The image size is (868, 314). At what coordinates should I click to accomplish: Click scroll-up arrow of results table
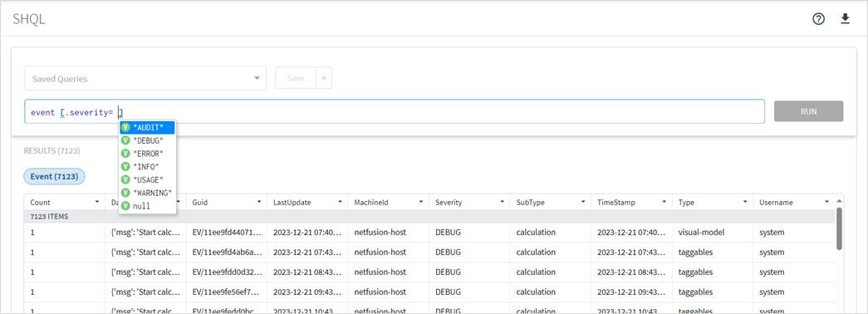pyautogui.click(x=839, y=201)
